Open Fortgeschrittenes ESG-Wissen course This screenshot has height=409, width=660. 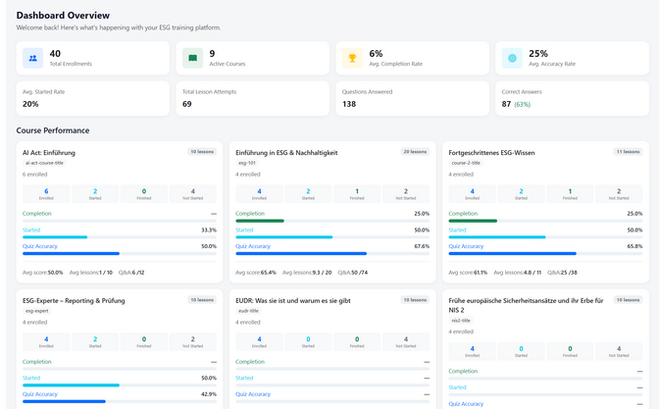[x=492, y=153]
